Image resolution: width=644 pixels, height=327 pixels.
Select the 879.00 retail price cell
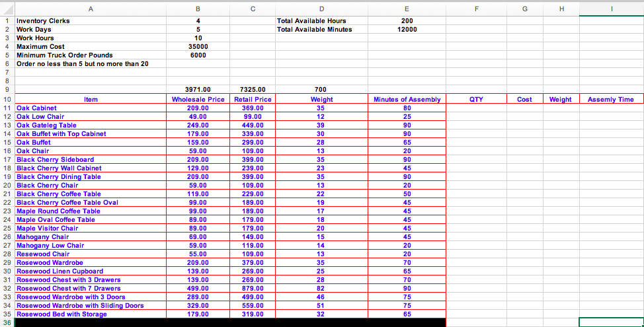pos(253,289)
